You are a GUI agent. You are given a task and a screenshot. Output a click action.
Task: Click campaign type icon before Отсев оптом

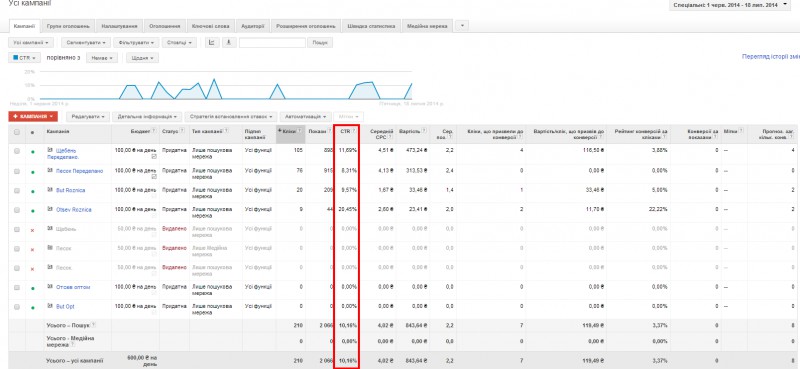pyautogui.click(x=50, y=287)
